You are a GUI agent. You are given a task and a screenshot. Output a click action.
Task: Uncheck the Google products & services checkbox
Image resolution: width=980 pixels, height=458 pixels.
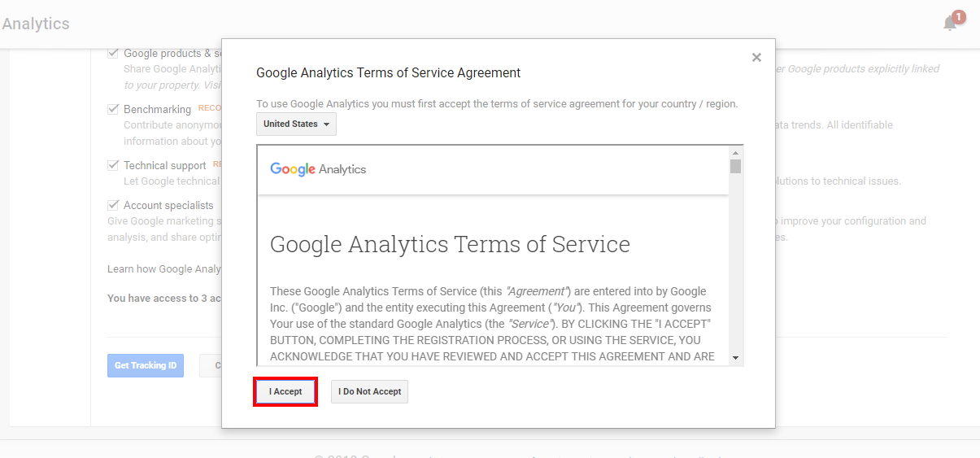113,54
